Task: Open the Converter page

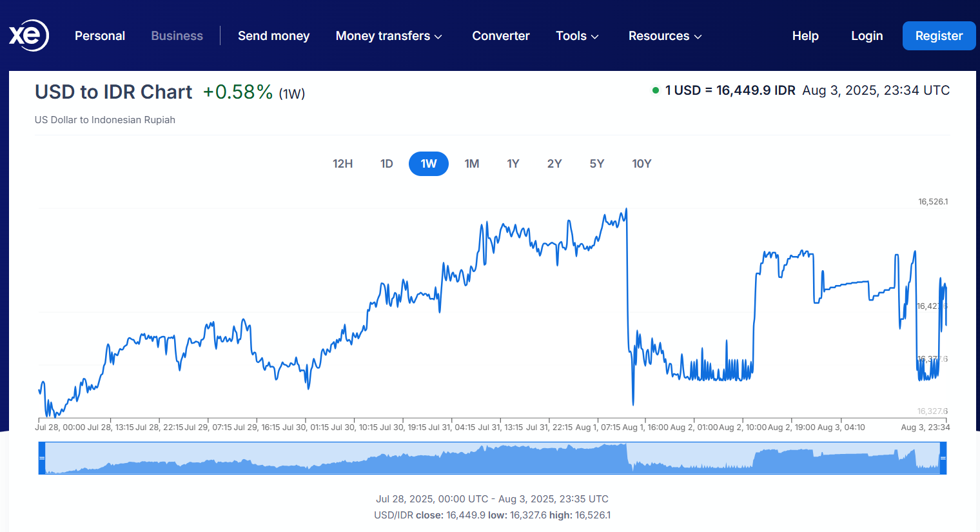Action: pos(500,36)
